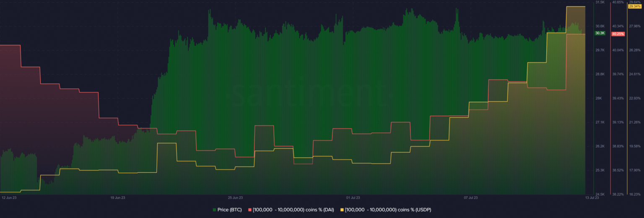Click the 25 Jun 23 date label
The height and width of the screenshot is (218, 644).
[x=235, y=197]
